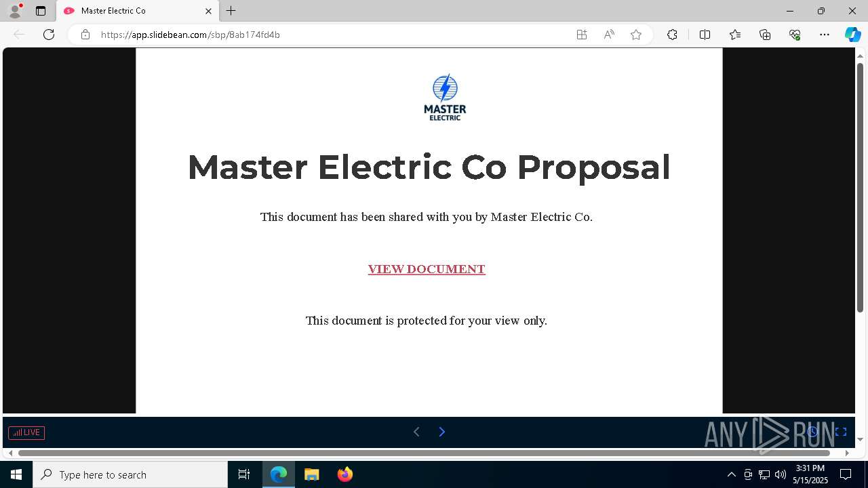The height and width of the screenshot is (488, 868).
Task: Click the Master Electric logo
Action: 445,98
